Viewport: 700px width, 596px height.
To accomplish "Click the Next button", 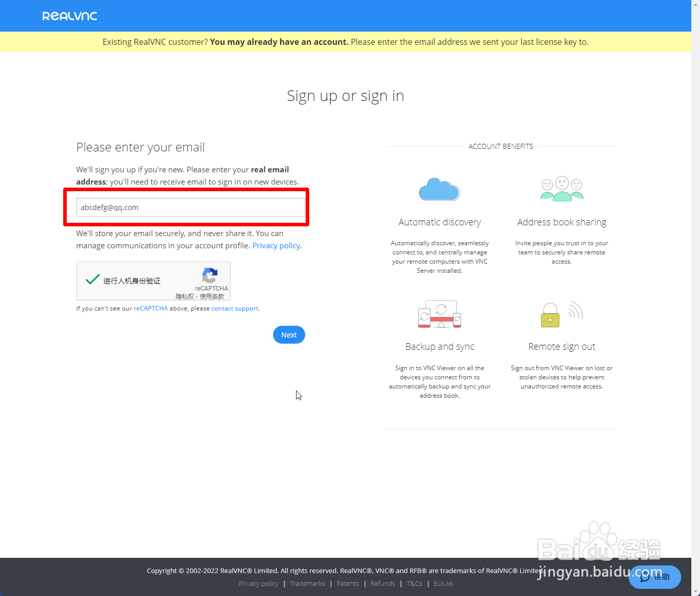I will (x=289, y=335).
